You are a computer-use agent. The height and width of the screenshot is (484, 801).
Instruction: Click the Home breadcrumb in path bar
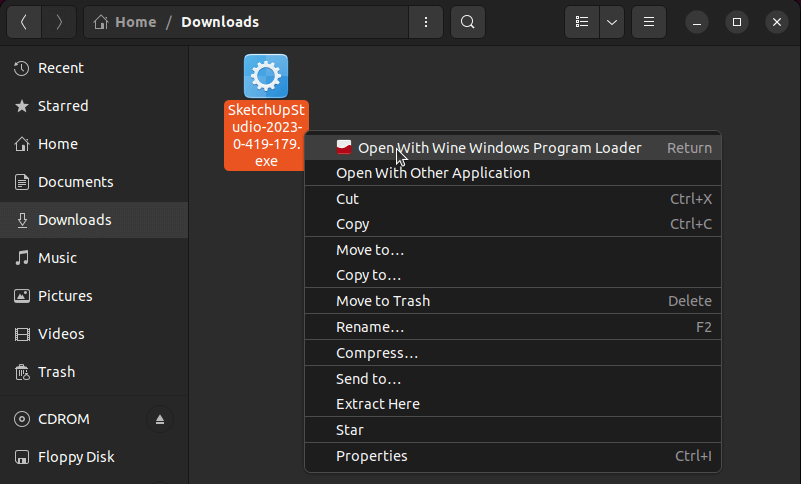pos(125,22)
